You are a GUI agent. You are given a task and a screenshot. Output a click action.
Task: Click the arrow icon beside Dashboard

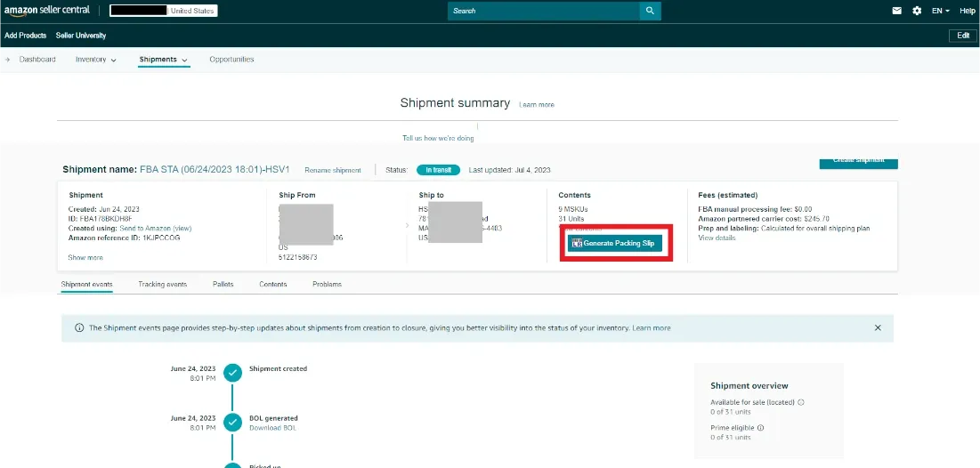(x=8, y=60)
